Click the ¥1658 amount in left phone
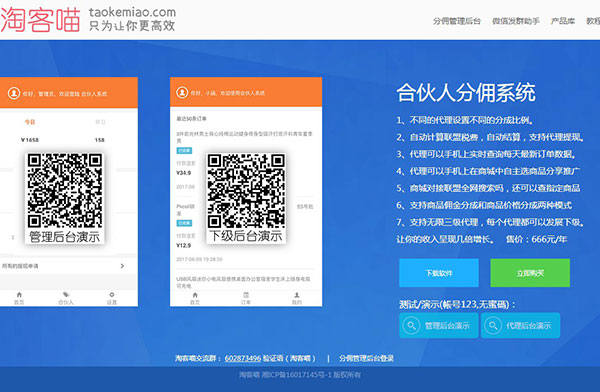This screenshot has width=600, height=392. click(x=30, y=140)
